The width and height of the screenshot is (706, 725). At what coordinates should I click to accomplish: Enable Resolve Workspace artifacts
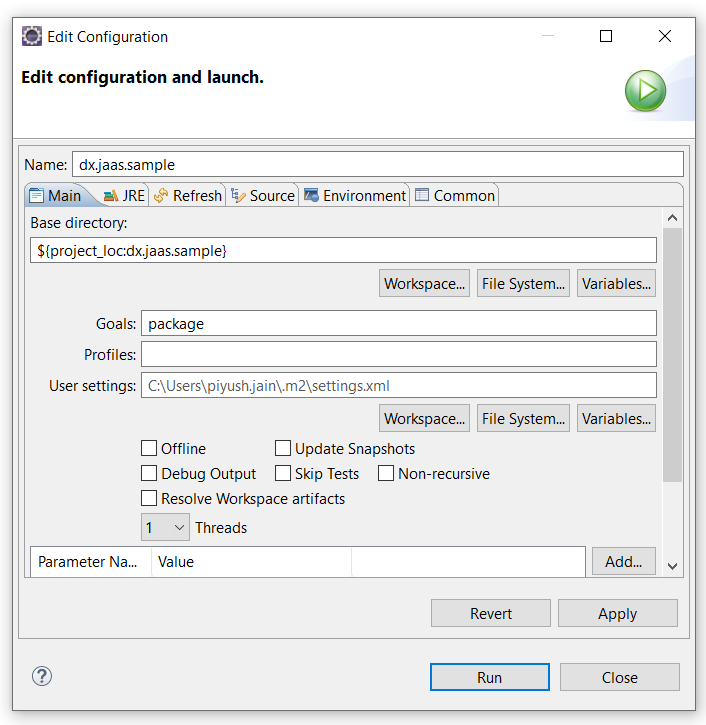[149, 498]
